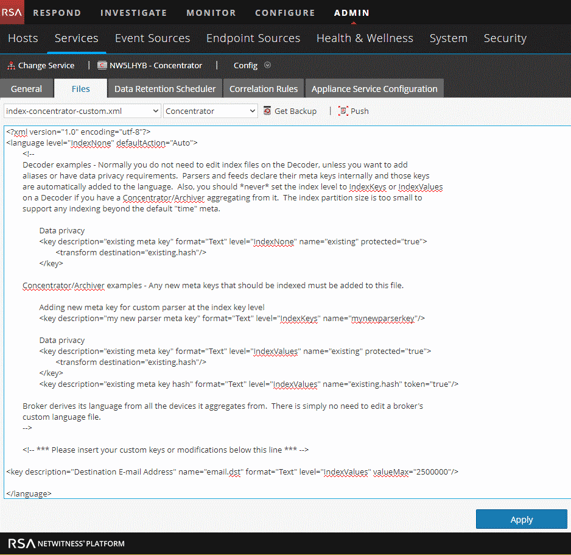Go to the Hosts submenu
This screenshot has height=555, width=571.
click(23, 38)
